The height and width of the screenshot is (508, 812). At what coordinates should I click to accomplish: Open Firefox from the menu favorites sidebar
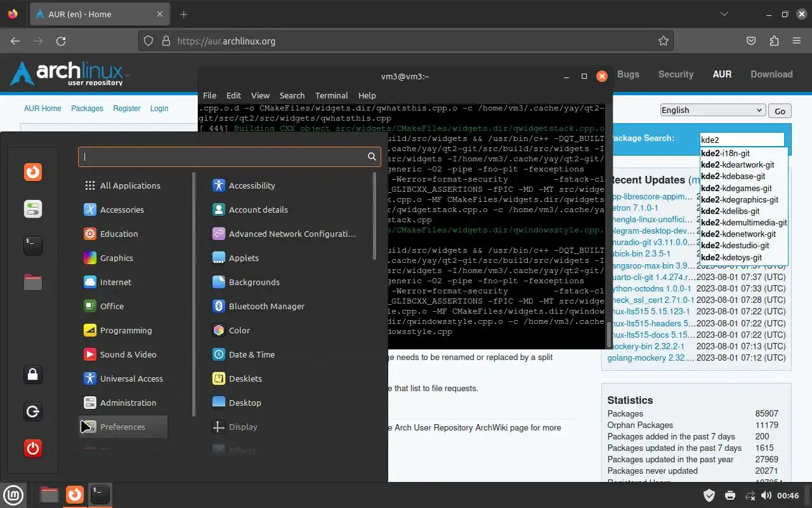point(33,172)
